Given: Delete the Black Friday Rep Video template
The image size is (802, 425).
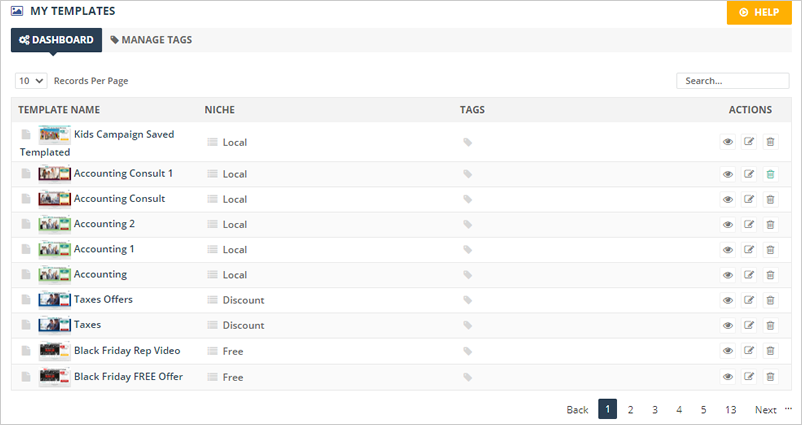Looking at the screenshot, I should [x=770, y=351].
